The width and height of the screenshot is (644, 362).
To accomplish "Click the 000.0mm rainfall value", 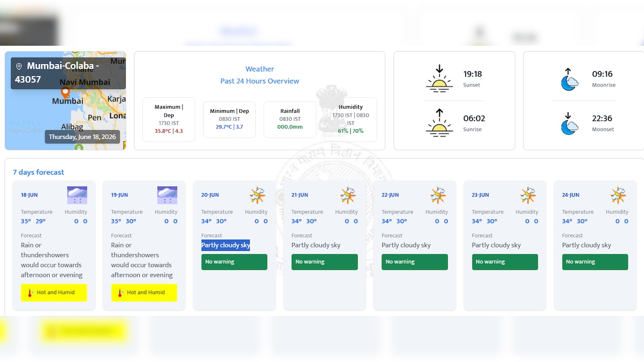I will pos(290,127).
